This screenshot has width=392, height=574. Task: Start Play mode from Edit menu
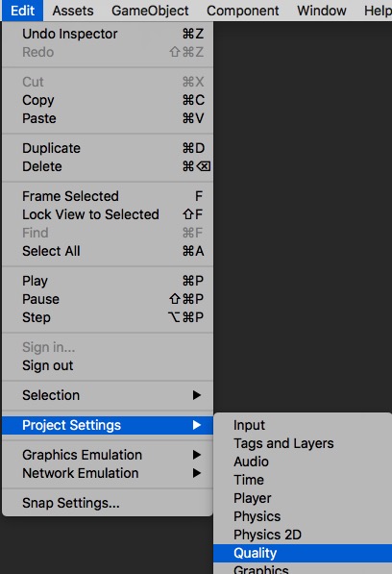[108, 281]
